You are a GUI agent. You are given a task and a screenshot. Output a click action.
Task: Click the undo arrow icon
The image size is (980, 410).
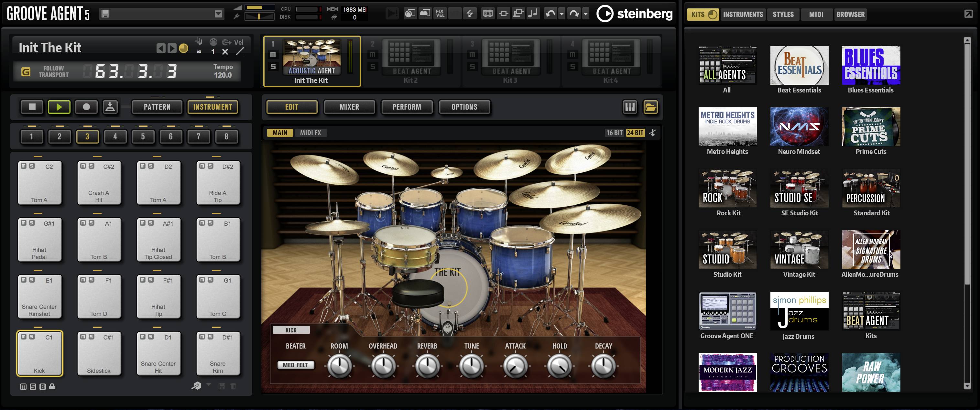pyautogui.click(x=550, y=14)
